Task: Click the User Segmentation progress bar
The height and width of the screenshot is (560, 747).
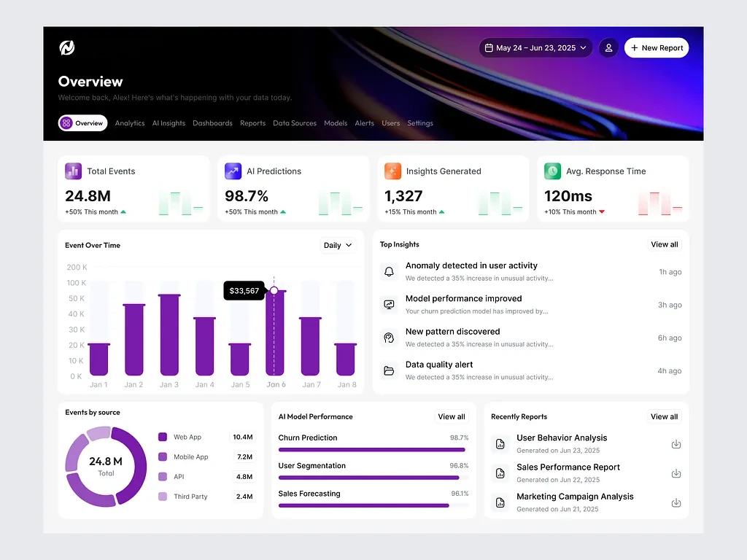Action: coord(373,478)
